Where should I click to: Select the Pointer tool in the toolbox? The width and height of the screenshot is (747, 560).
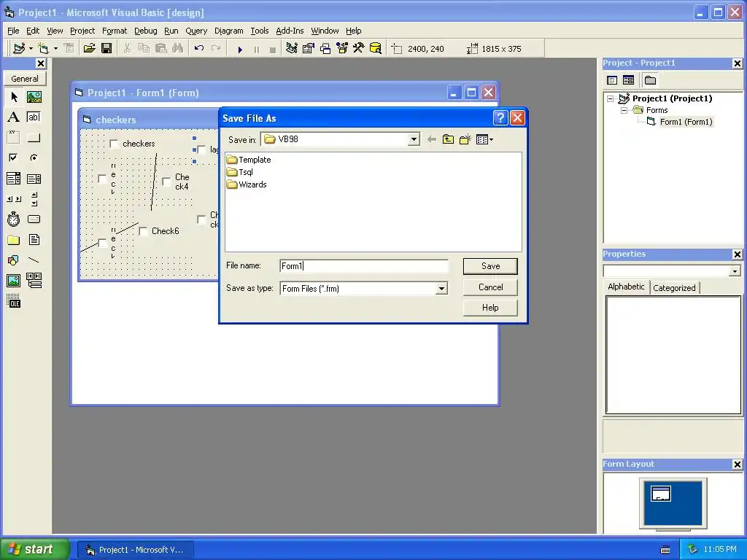pos(14,97)
